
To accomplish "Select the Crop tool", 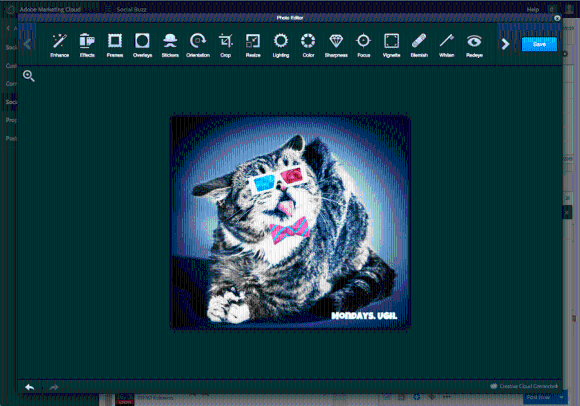I will click(x=226, y=45).
